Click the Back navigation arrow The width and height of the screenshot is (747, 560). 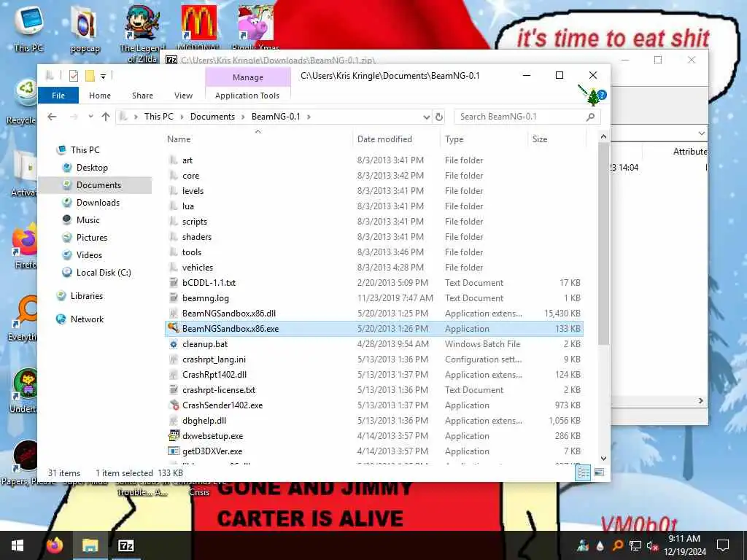point(52,117)
